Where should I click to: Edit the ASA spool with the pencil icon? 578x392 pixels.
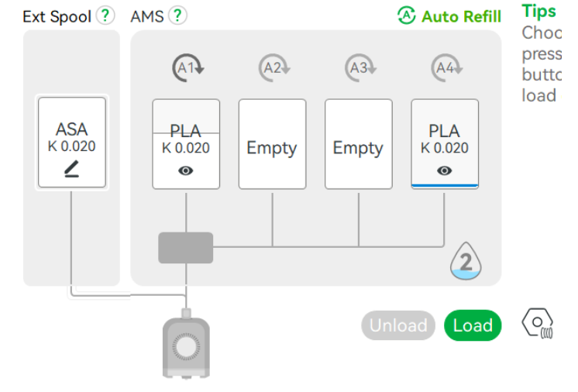(71, 170)
